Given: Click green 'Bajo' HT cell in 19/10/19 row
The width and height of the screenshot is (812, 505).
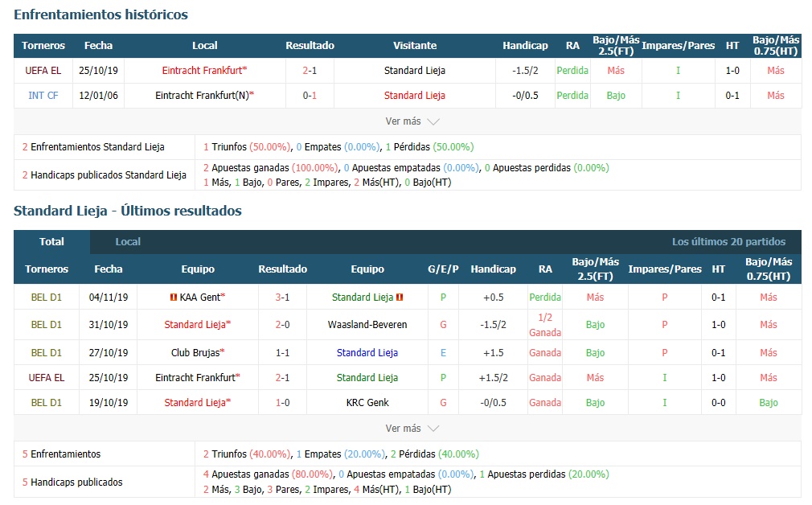Looking at the screenshot, I should tap(769, 402).
